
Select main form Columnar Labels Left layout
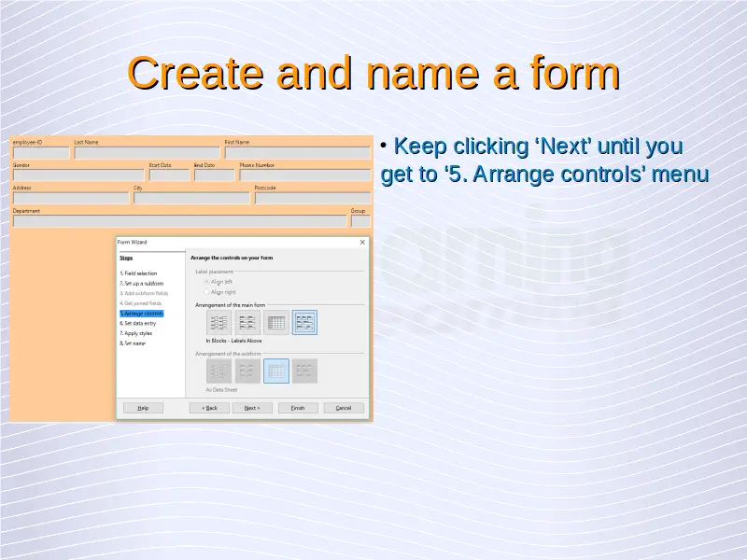pos(219,322)
